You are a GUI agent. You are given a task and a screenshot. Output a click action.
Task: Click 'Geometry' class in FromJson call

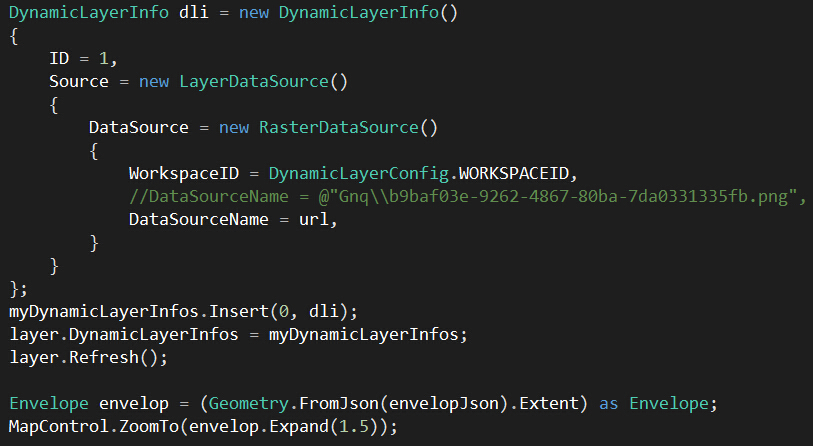(249, 403)
